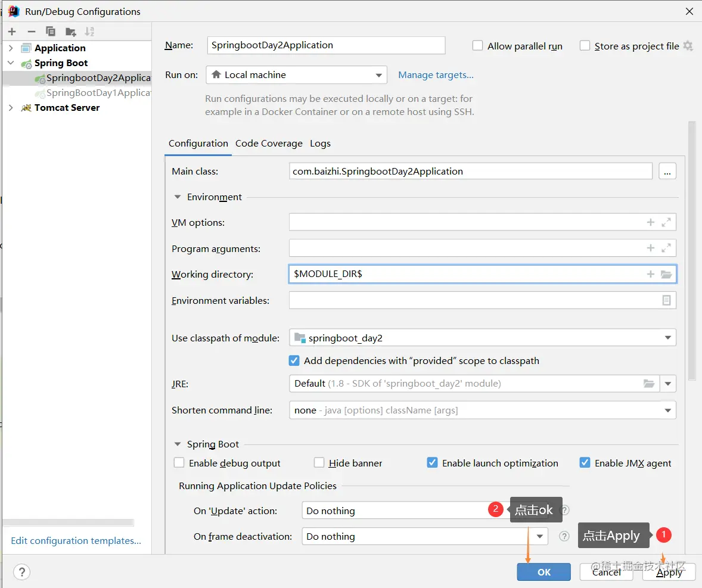Switch to the Logs tab

[x=320, y=144]
